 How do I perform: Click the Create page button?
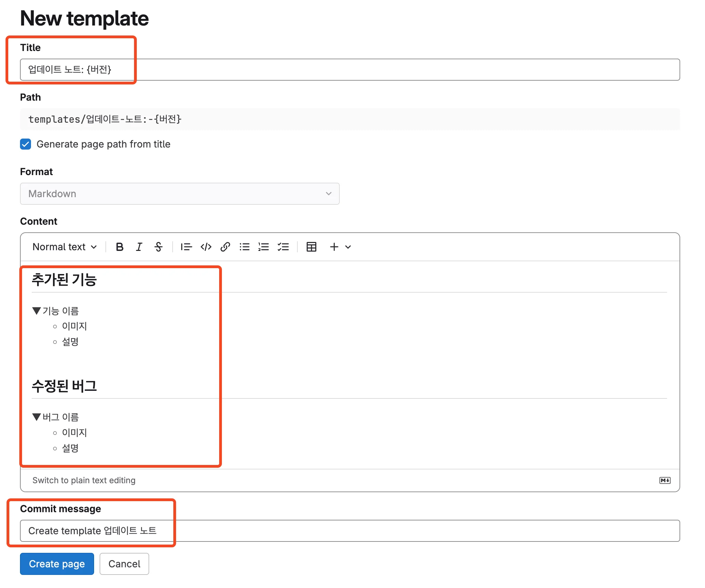57,564
